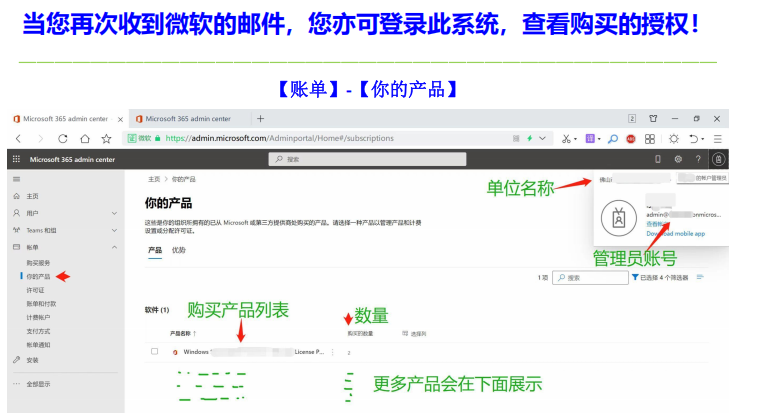Bookmark page with the star icon
The height and width of the screenshot is (418, 758).
point(106,139)
